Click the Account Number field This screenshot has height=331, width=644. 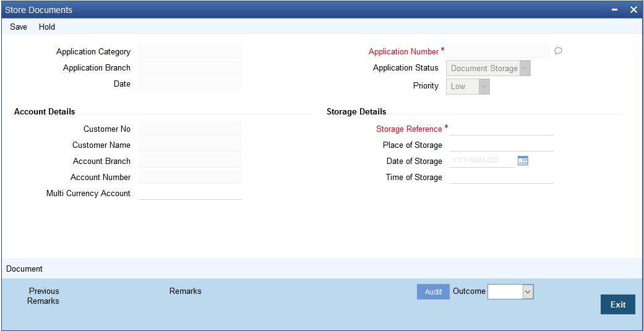190,176
